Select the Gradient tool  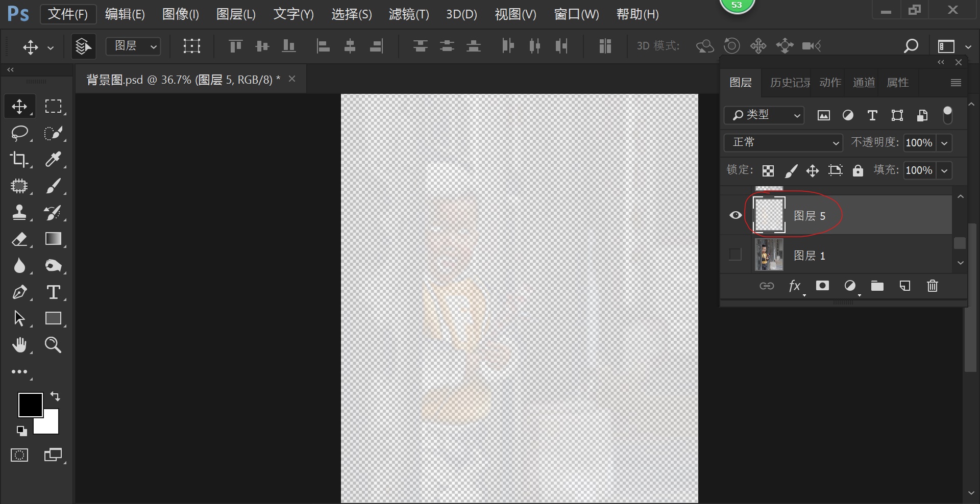53,239
